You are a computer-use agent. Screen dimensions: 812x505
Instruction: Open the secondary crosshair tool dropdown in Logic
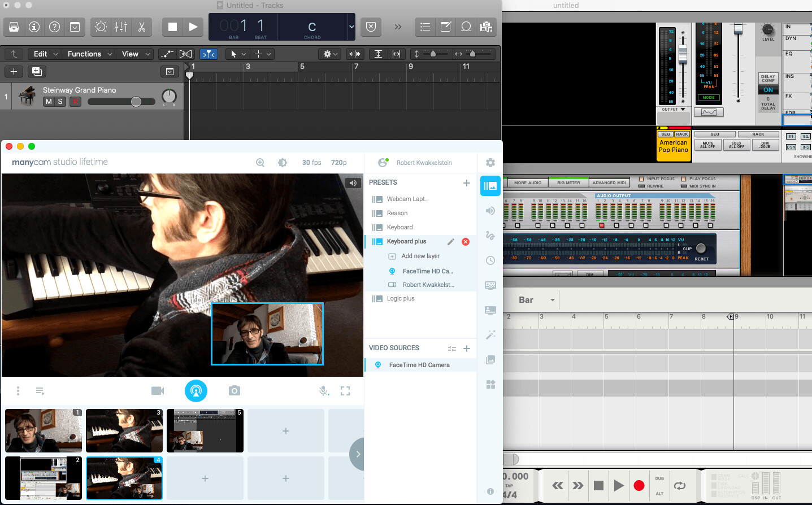click(263, 54)
